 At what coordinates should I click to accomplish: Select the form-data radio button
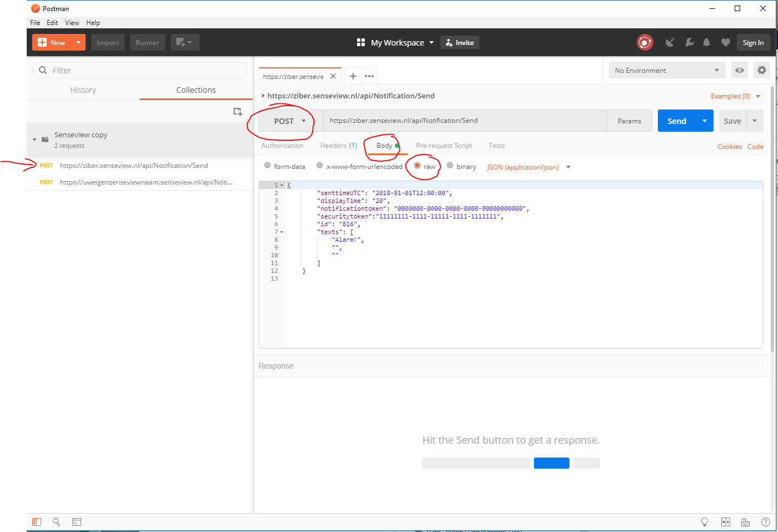267,165
